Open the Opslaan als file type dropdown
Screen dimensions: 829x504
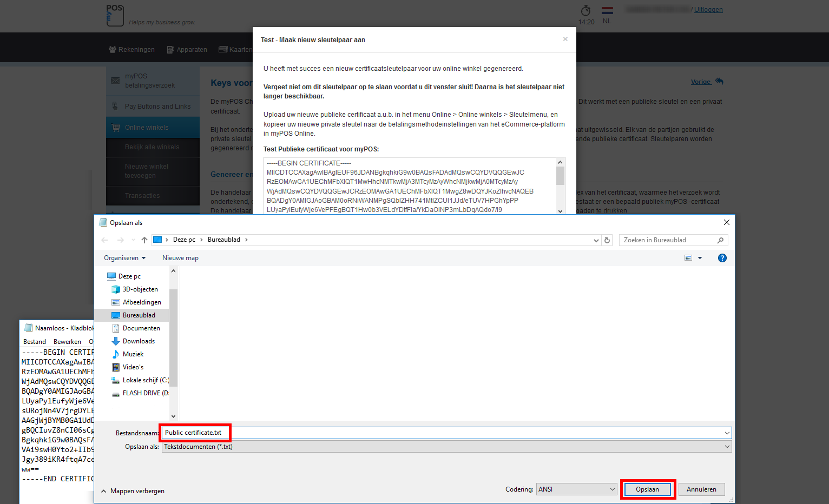(446, 447)
